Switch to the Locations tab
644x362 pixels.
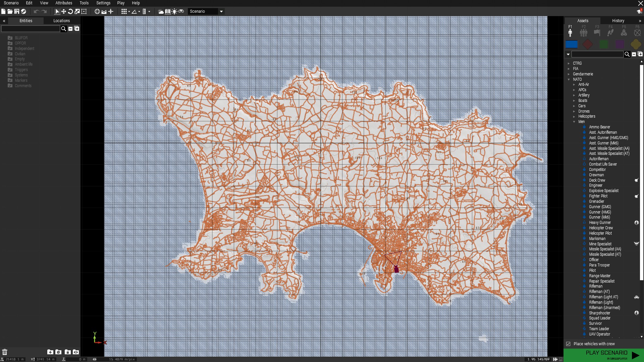pyautogui.click(x=62, y=21)
